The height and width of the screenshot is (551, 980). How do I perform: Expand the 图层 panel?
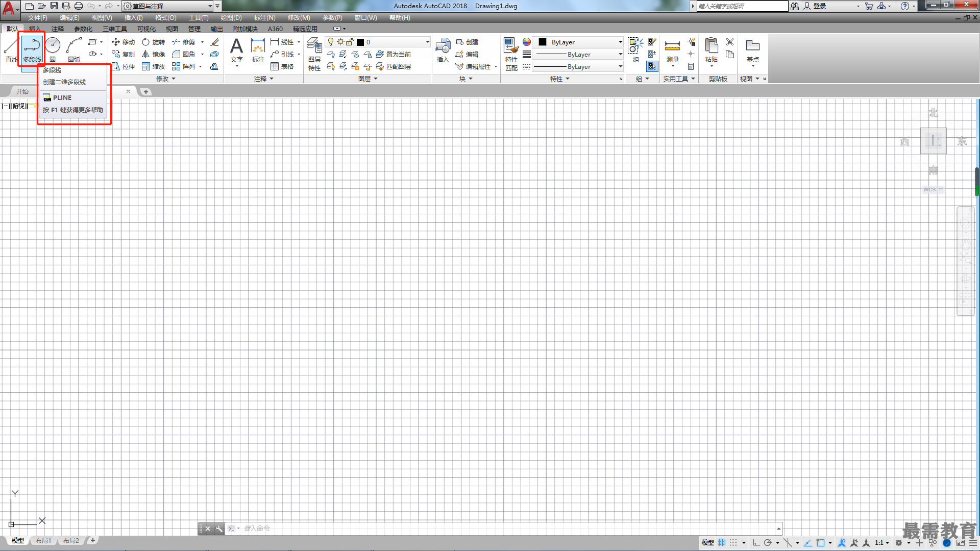[367, 79]
